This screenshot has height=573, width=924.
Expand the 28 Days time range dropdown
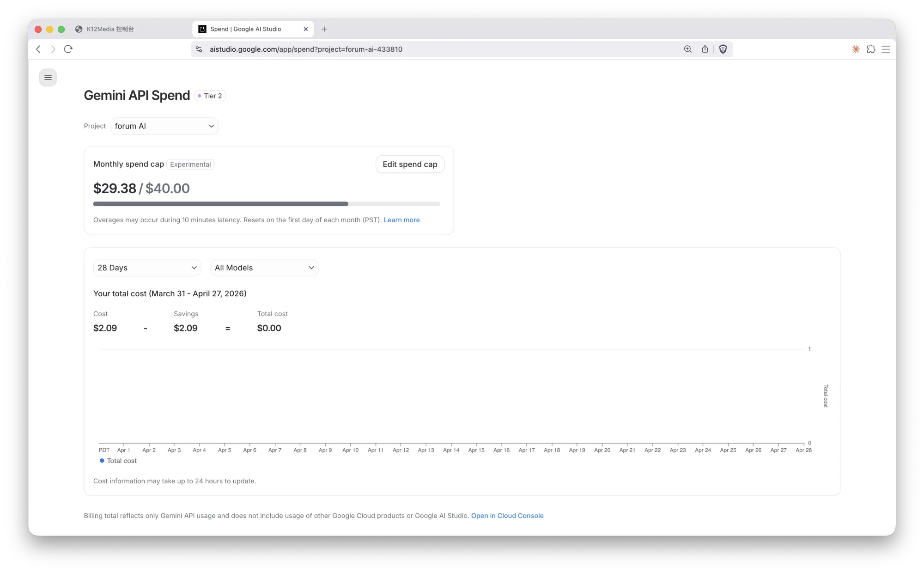tap(147, 268)
